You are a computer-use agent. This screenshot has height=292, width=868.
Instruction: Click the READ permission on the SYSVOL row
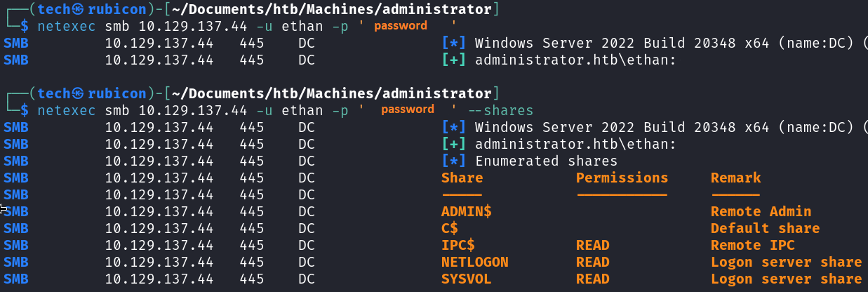593,279
